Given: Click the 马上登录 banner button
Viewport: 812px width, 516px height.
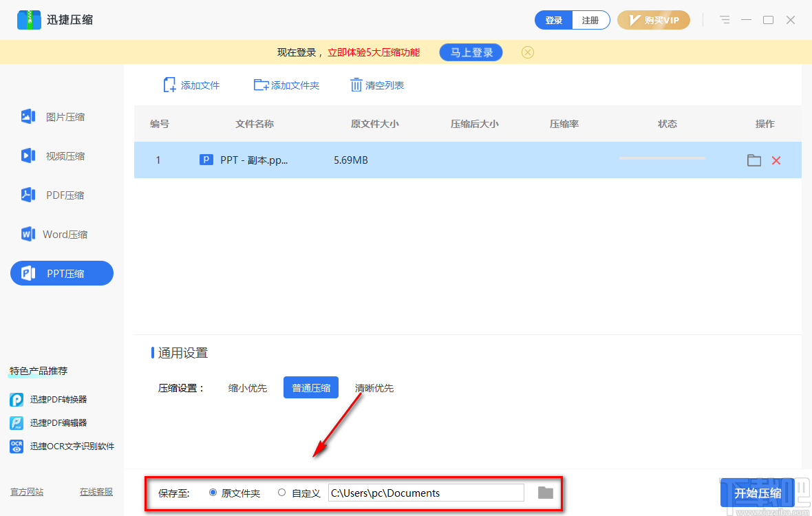Looking at the screenshot, I should 471,52.
